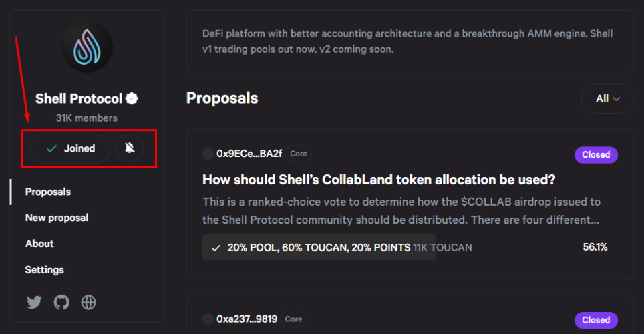Click the 0xa237...9819 author address
The width and height of the screenshot is (644, 334).
pos(247,319)
